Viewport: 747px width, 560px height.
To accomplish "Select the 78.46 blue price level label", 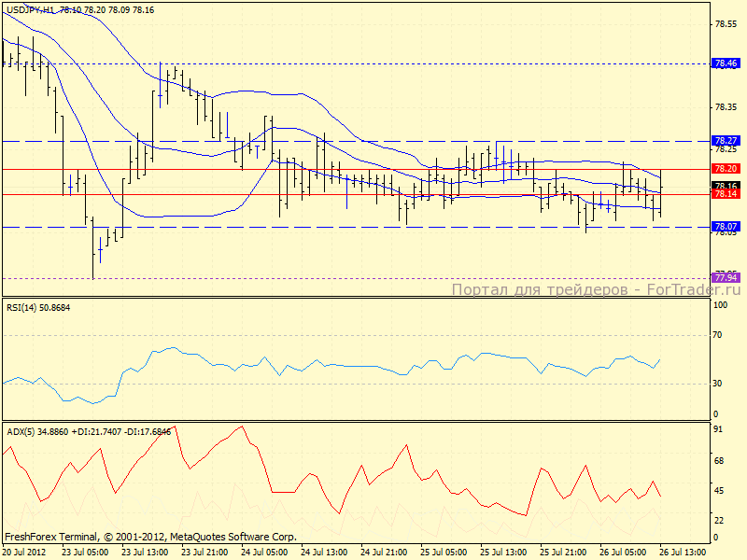I will tap(726, 64).
